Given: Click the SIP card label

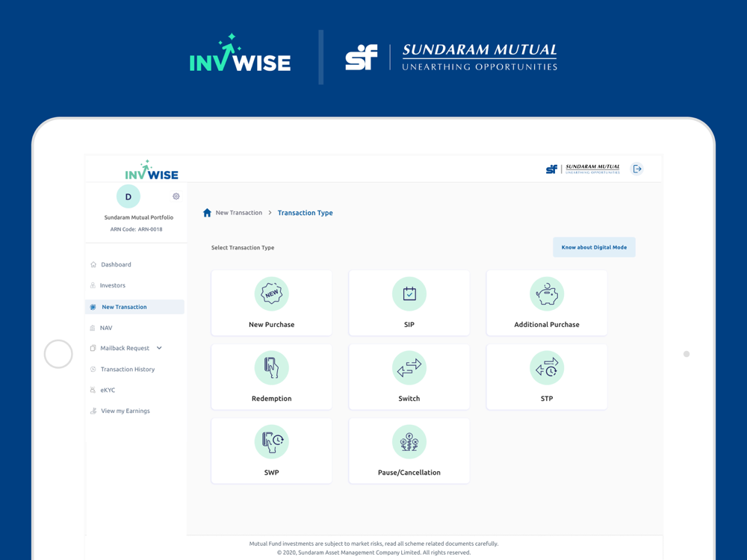Looking at the screenshot, I should click(409, 325).
